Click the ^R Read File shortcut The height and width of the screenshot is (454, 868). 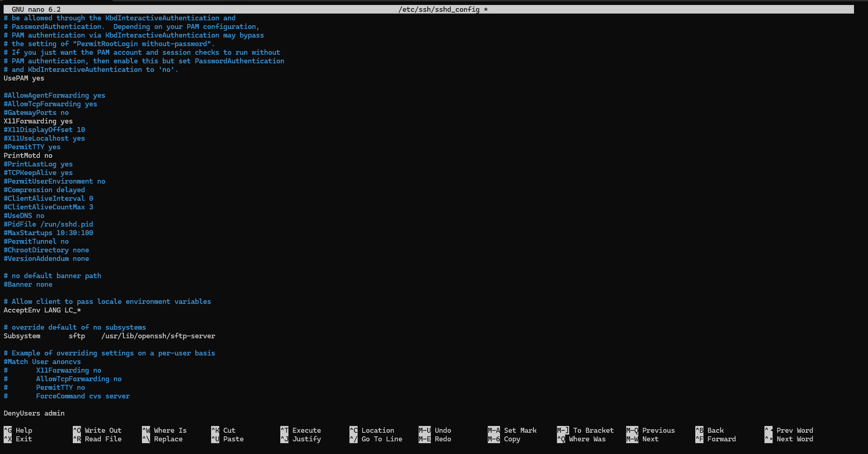tap(97, 439)
